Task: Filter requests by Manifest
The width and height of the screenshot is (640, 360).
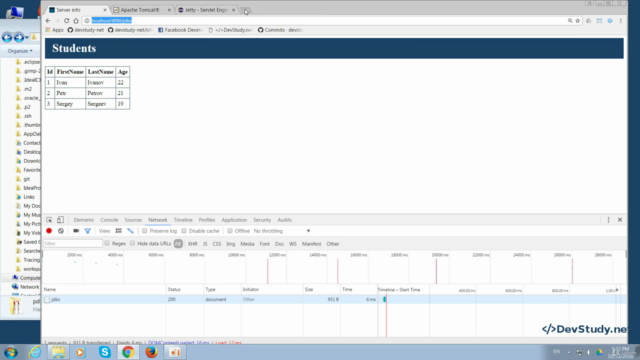Action: pos(311,244)
